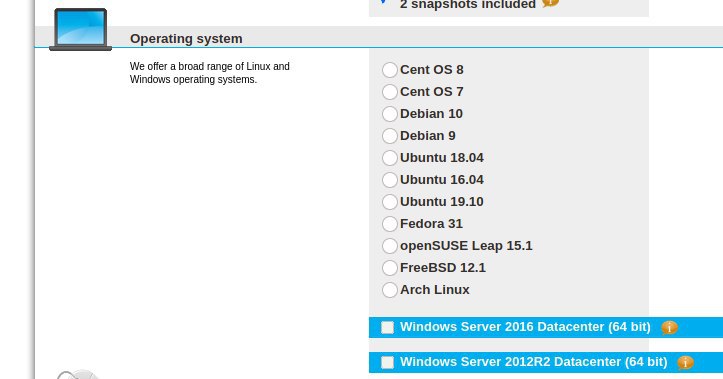
Task: Select the Cent OS 7 radio button
Action: point(390,92)
